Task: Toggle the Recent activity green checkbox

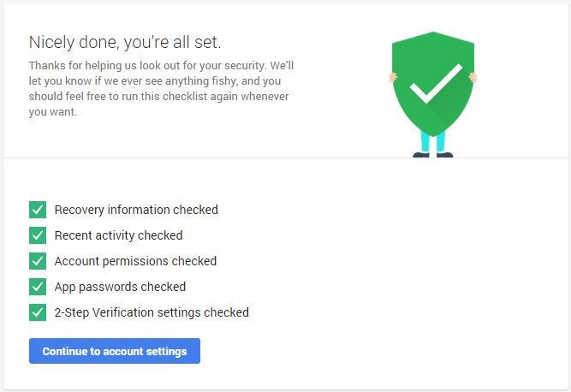Action: click(38, 235)
